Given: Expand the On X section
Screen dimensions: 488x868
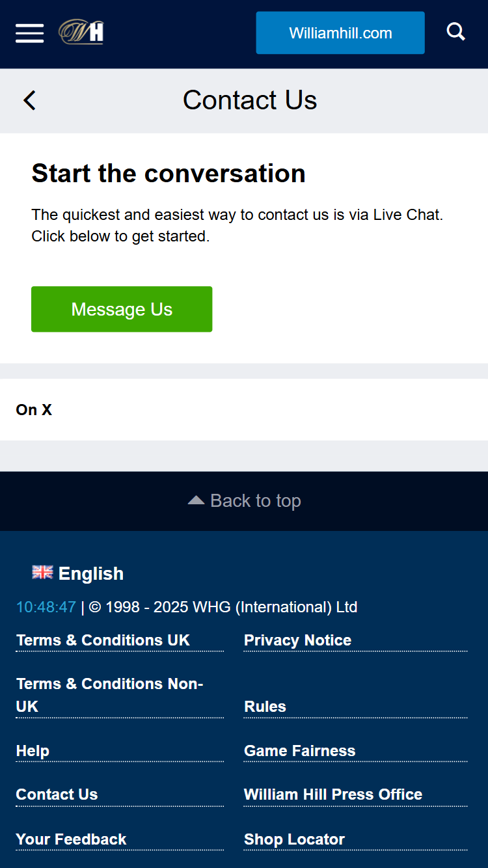Looking at the screenshot, I should pyautogui.click(x=244, y=409).
